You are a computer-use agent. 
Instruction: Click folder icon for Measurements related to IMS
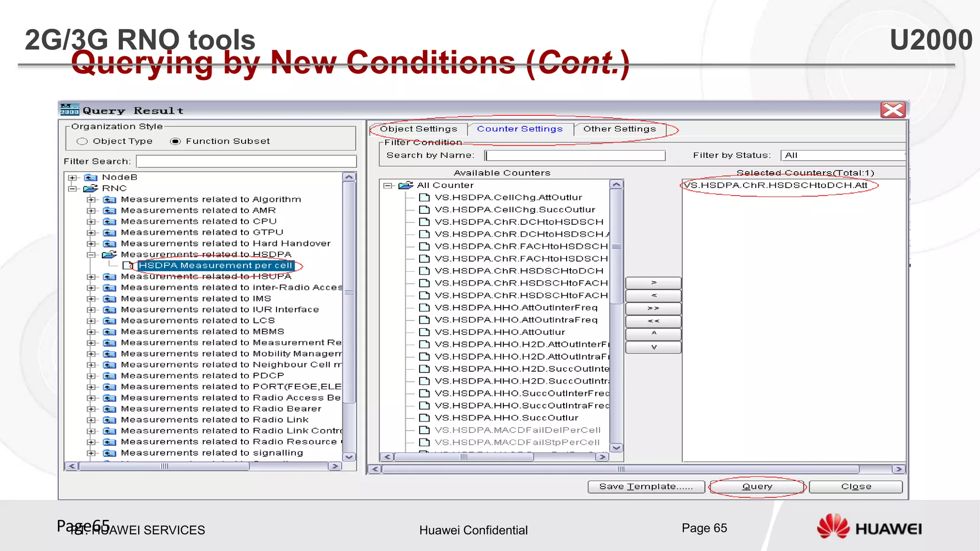(110, 298)
